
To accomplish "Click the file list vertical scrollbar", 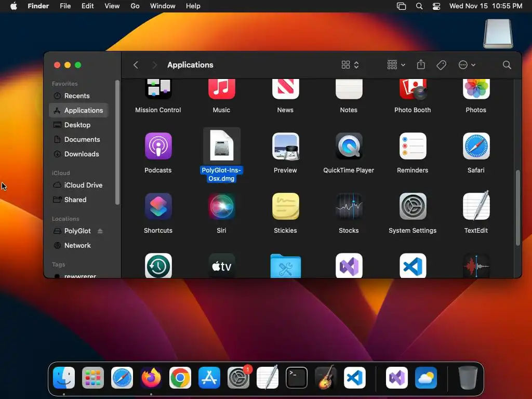I will coord(518,207).
